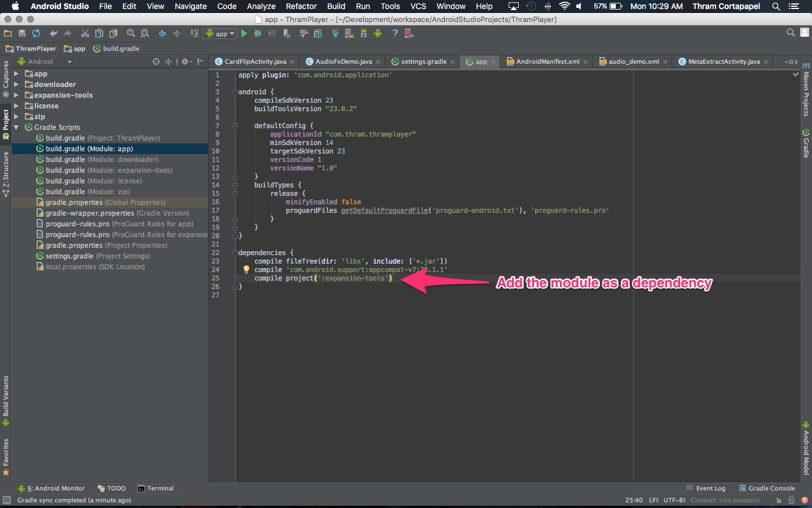
Task: Click the Attach debugger to process icon
Action: [x=287, y=33]
